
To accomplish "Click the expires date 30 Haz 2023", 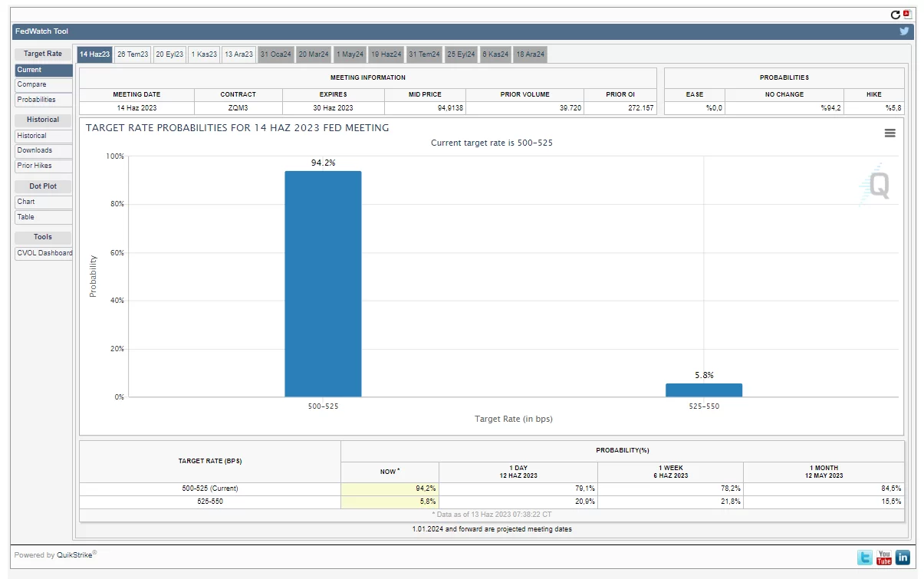I will coord(333,108).
